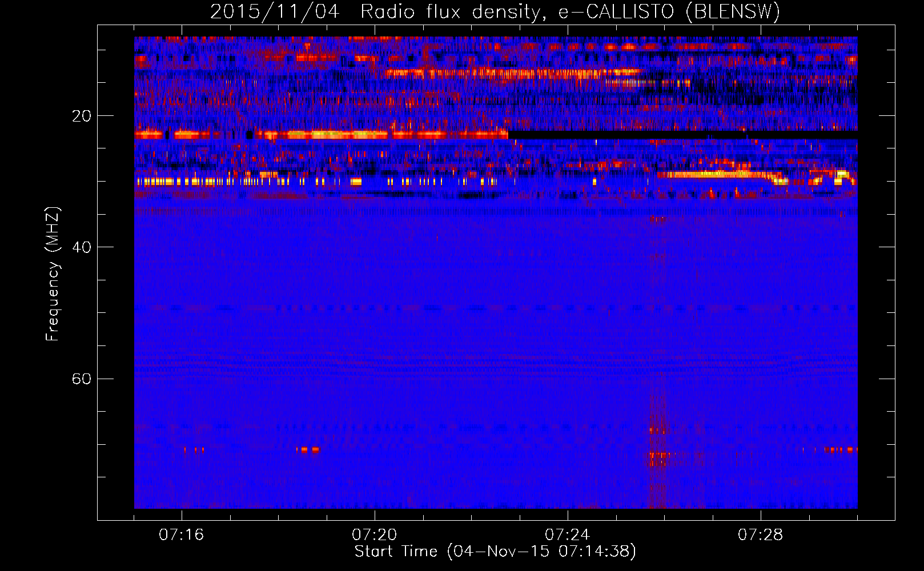Click the 40 MHz frequency tick label

click(x=82, y=247)
